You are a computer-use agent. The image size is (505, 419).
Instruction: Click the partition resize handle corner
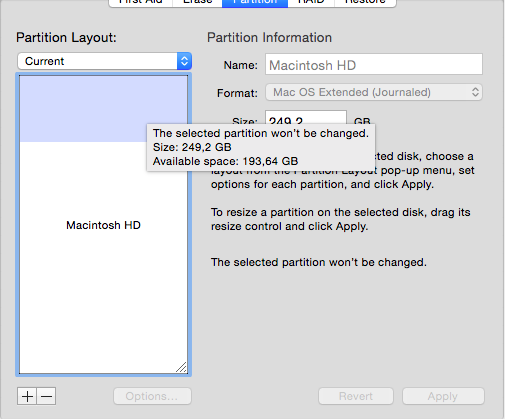[182, 367]
